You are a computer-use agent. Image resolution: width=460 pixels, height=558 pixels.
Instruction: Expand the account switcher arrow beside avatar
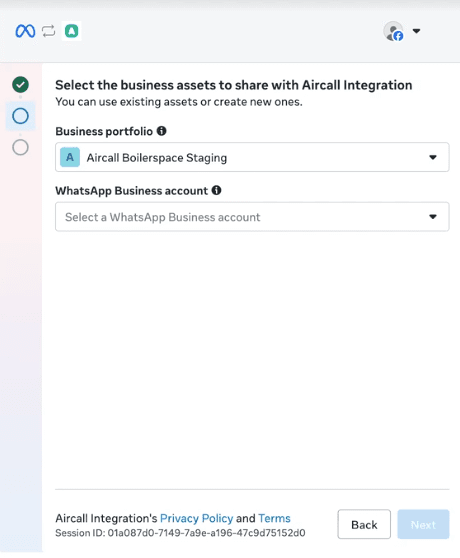point(416,31)
